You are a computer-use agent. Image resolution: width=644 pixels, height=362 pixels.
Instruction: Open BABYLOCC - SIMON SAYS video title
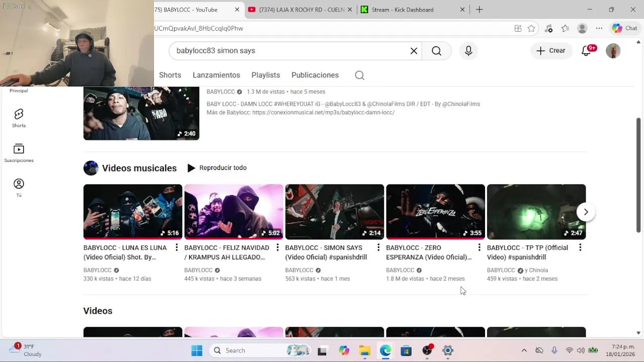coord(326,252)
